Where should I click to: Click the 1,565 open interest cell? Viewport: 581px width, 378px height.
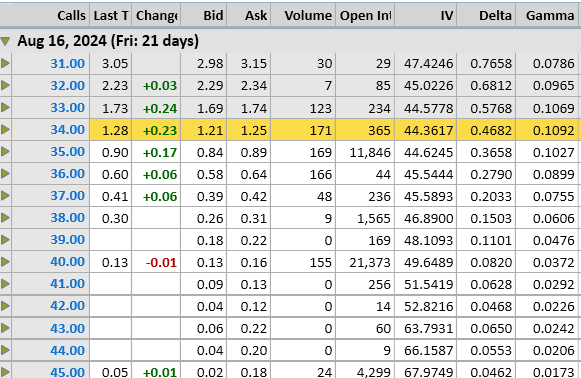pyautogui.click(x=365, y=218)
